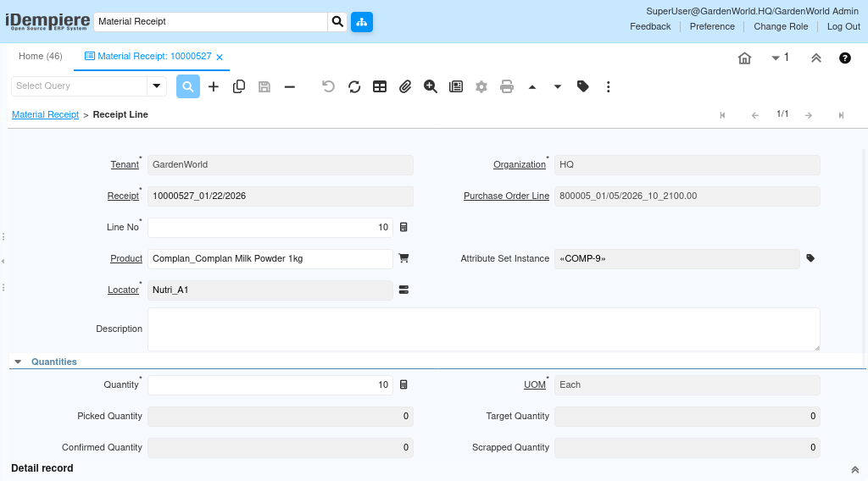
Task: Open the Product cart lookup icon
Action: [403, 258]
